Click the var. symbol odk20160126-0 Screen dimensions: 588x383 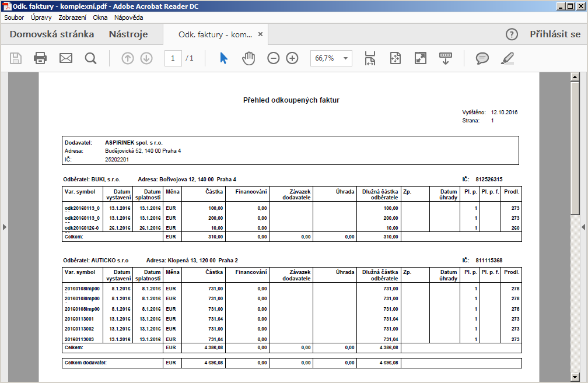[82, 228]
